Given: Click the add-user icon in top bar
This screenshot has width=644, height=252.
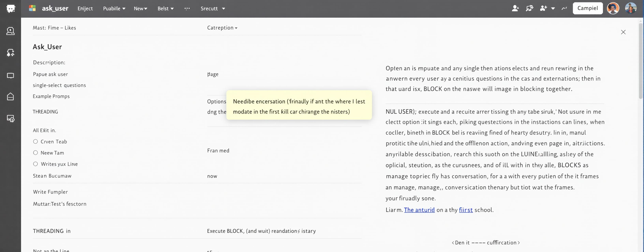Looking at the screenshot, I should click(x=544, y=8).
